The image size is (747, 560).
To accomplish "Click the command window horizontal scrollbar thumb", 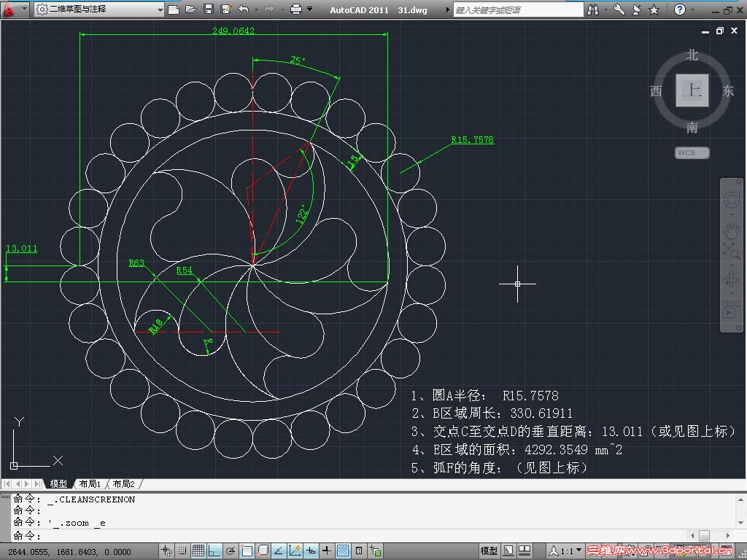I will [x=705, y=536].
